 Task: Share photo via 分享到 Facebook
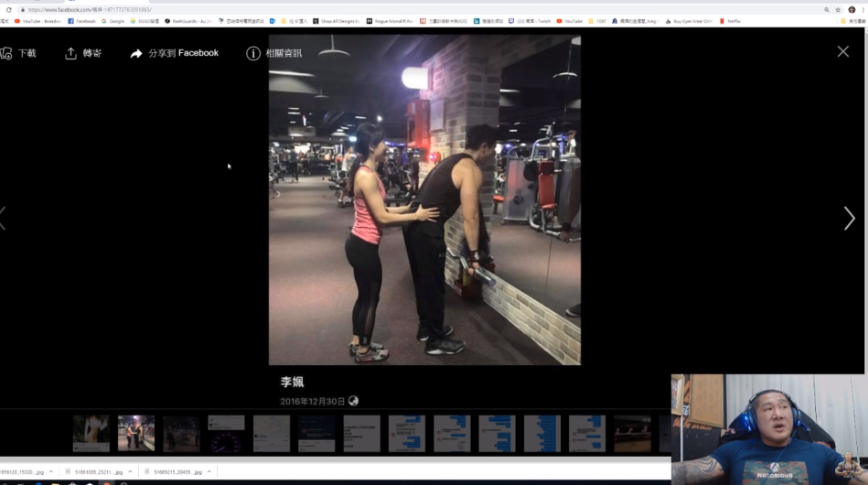coord(175,53)
